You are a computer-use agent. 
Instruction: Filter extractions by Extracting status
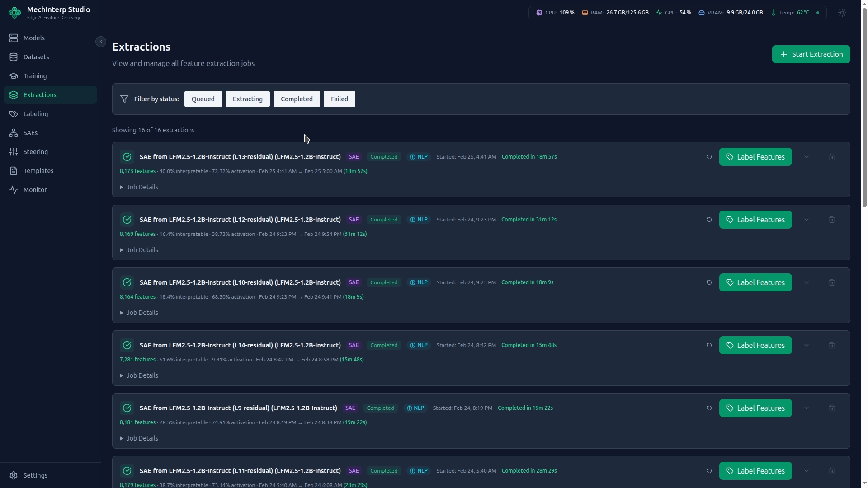pyautogui.click(x=248, y=99)
